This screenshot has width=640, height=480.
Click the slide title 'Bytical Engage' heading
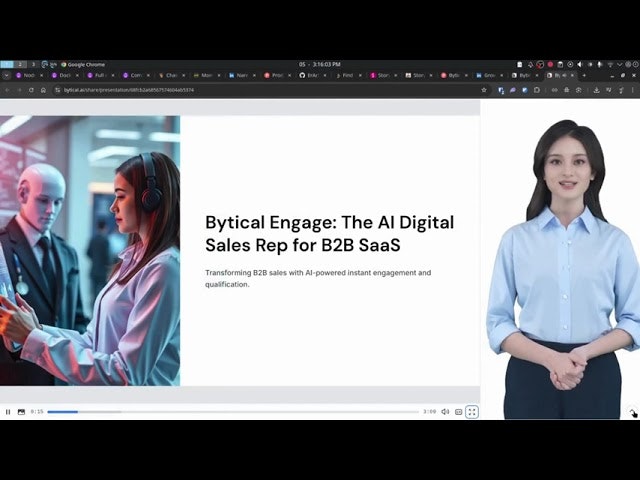[x=329, y=233]
